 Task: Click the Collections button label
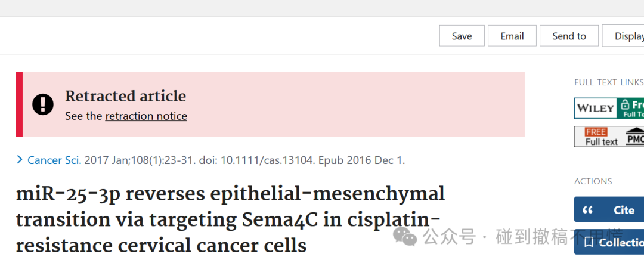coord(621,243)
